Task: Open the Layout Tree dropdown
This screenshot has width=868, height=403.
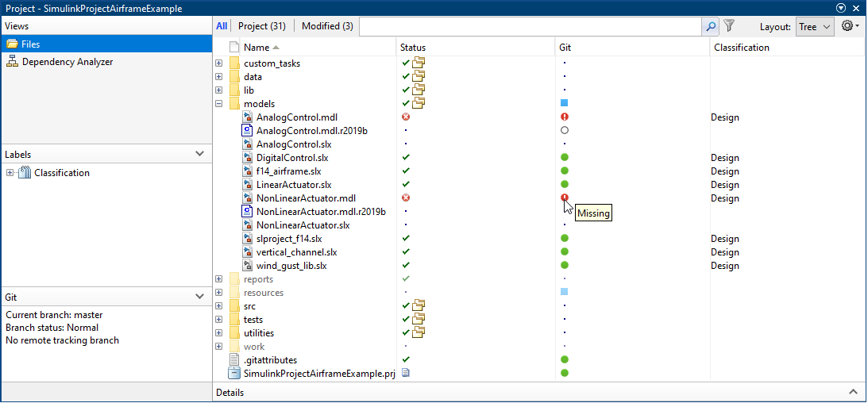Action: coord(815,26)
